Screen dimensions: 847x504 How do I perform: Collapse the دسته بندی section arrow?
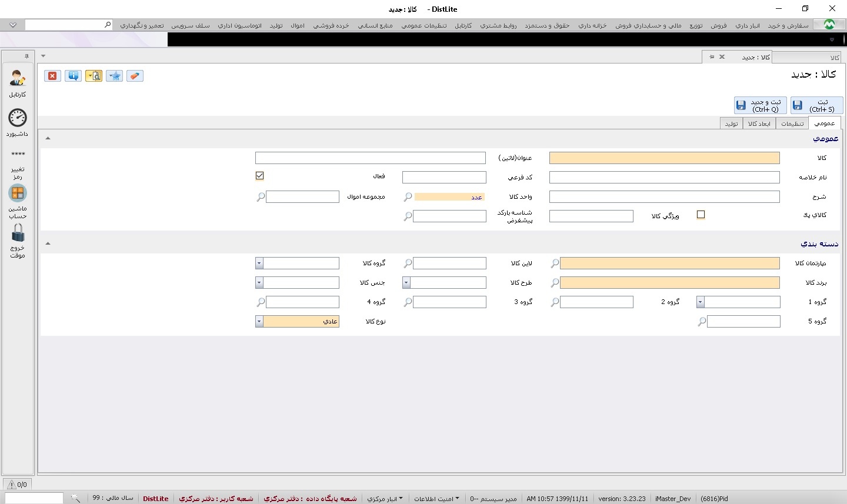(x=48, y=243)
